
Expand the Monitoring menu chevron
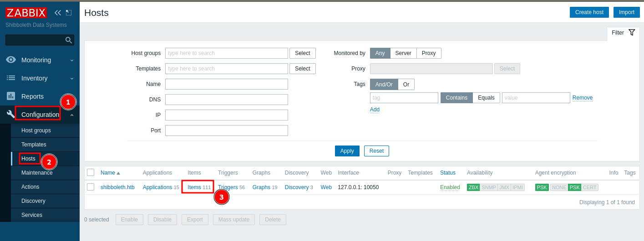click(x=71, y=60)
